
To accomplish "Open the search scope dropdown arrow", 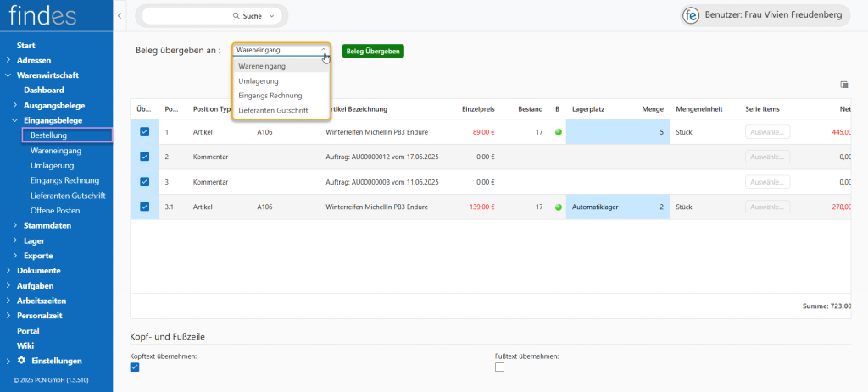I will pos(271,16).
